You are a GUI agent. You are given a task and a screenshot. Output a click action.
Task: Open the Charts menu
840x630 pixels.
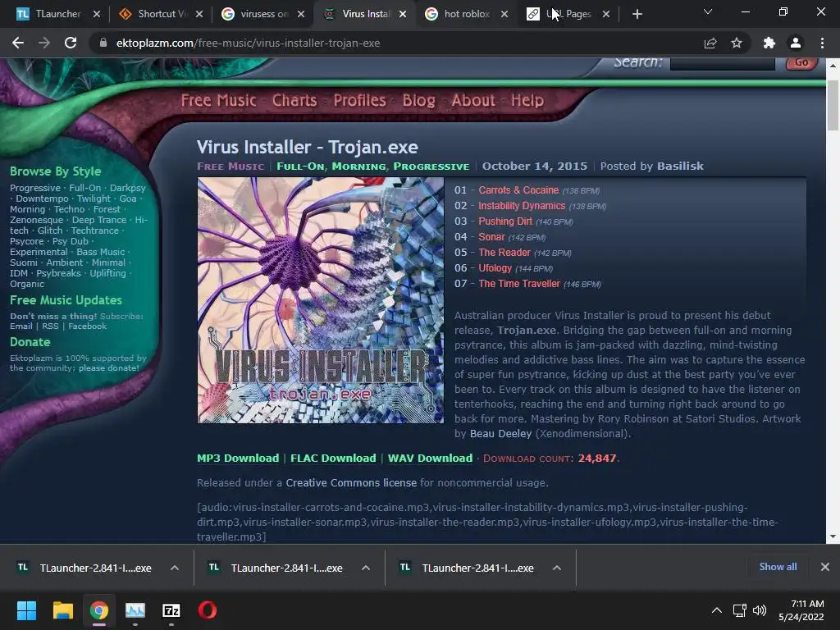pos(294,100)
